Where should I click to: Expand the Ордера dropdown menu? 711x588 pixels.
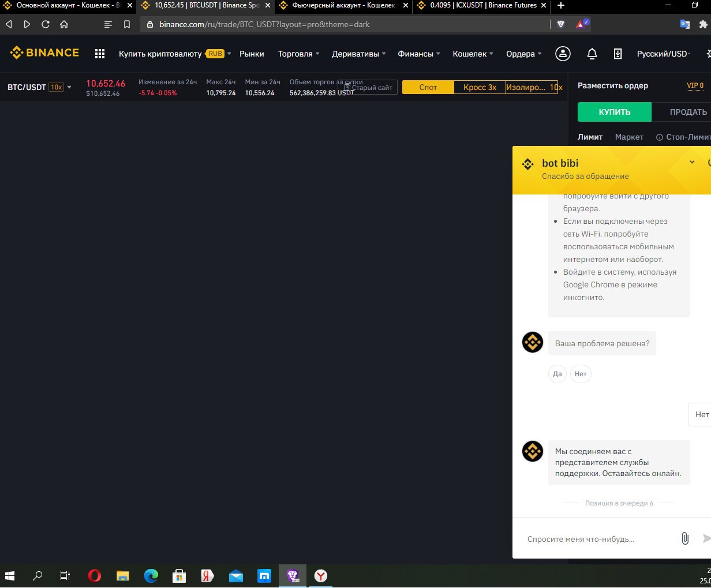524,54
